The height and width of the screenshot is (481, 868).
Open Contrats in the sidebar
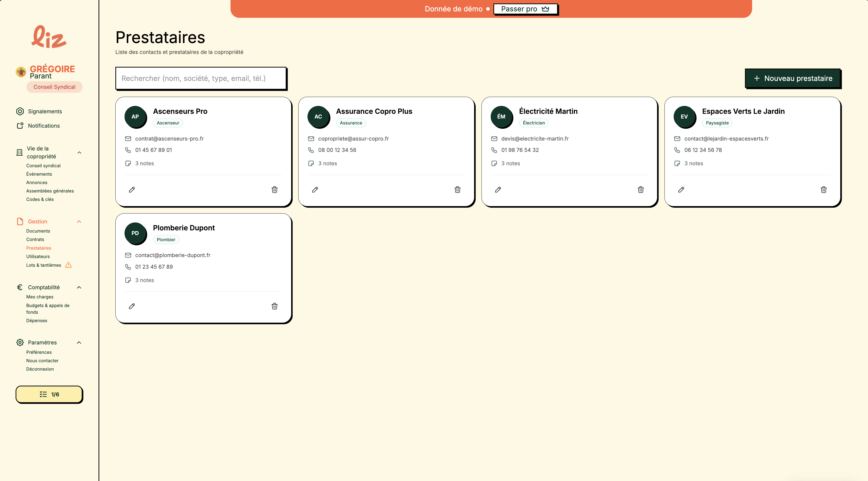[x=35, y=240]
